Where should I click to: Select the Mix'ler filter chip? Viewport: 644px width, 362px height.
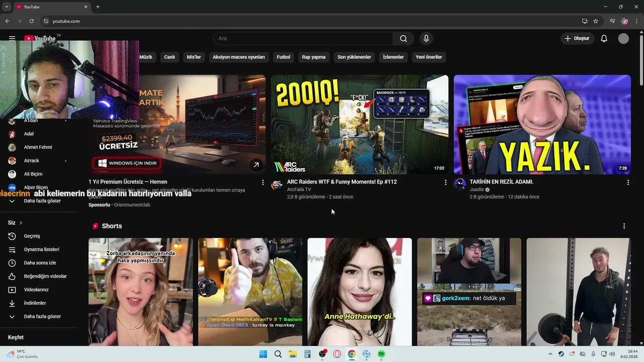tap(194, 57)
